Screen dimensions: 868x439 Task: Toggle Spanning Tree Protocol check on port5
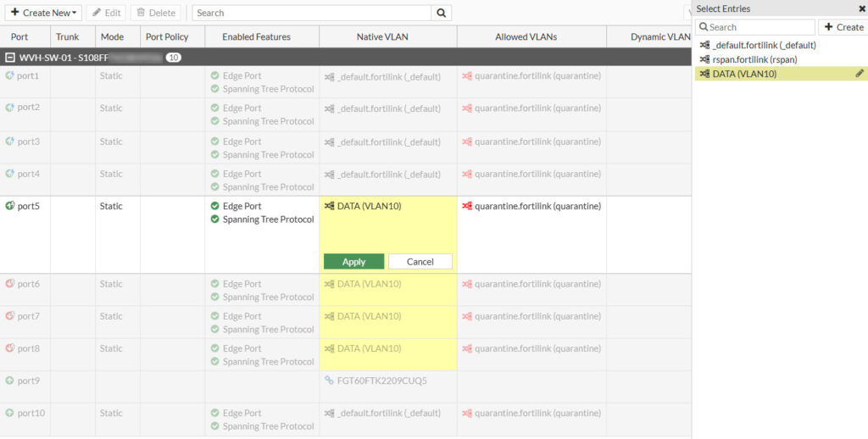[x=215, y=219]
